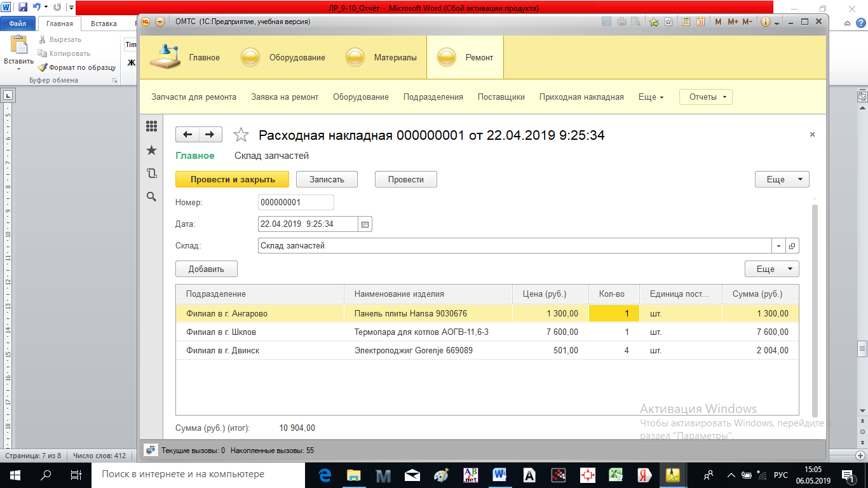
Task: Switch to the Оборудование section tab
Action: 283,58
